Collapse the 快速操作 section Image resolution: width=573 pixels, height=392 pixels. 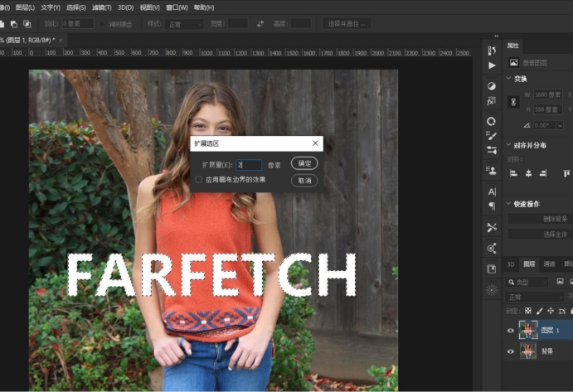pos(508,204)
